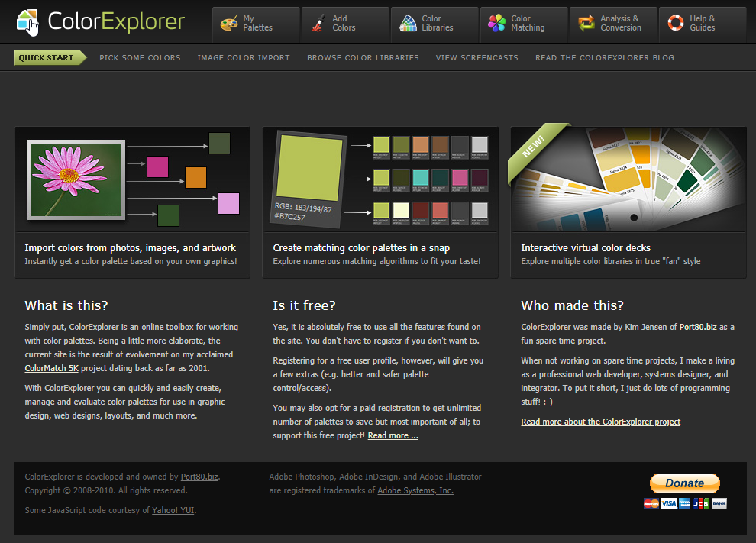Click Create matching color palettes heading

click(x=361, y=248)
